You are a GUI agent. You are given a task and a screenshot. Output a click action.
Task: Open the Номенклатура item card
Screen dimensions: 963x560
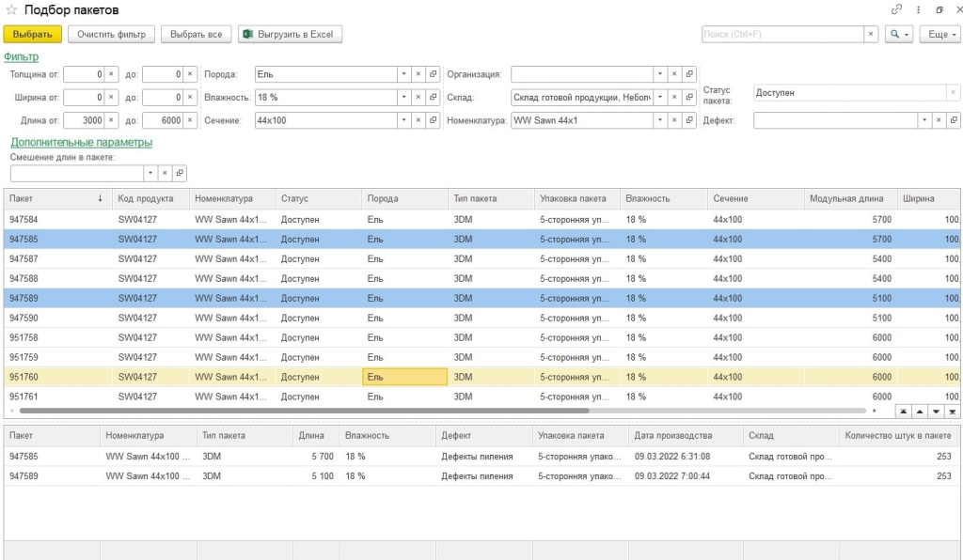click(689, 120)
